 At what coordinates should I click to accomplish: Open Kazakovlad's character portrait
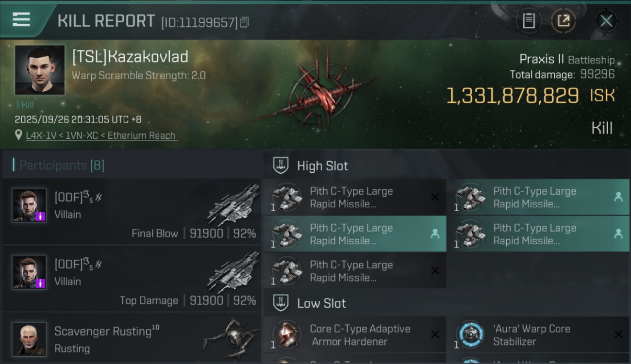click(x=39, y=70)
